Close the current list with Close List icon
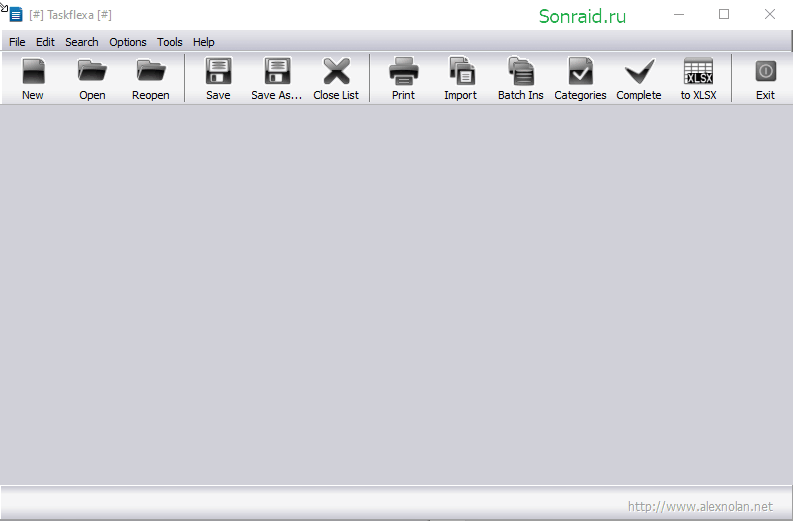793x521 pixels. pos(336,71)
